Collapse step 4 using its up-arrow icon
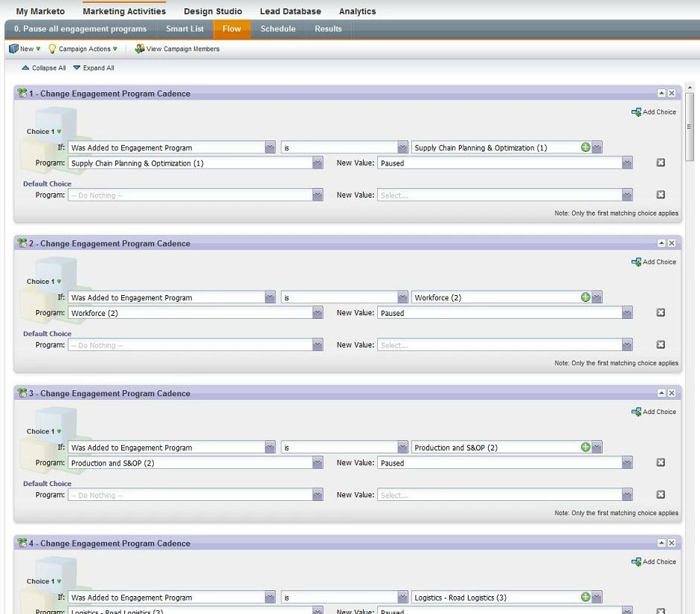 661,543
